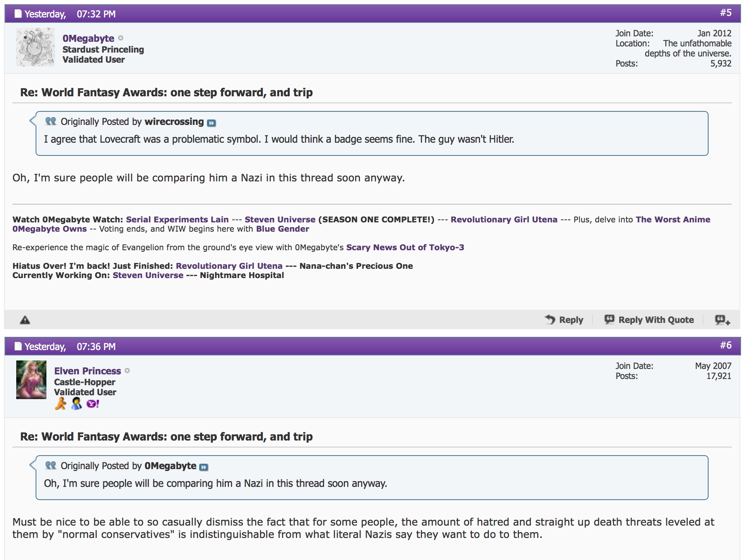The height and width of the screenshot is (560, 748).
Task: Open Steven Universe link after Currently Working On
Action: click(148, 275)
